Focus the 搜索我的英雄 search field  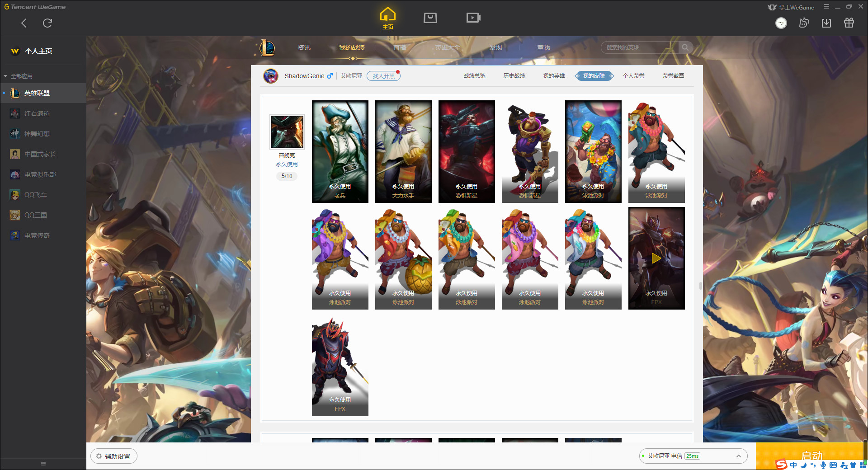tap(640, 47)
